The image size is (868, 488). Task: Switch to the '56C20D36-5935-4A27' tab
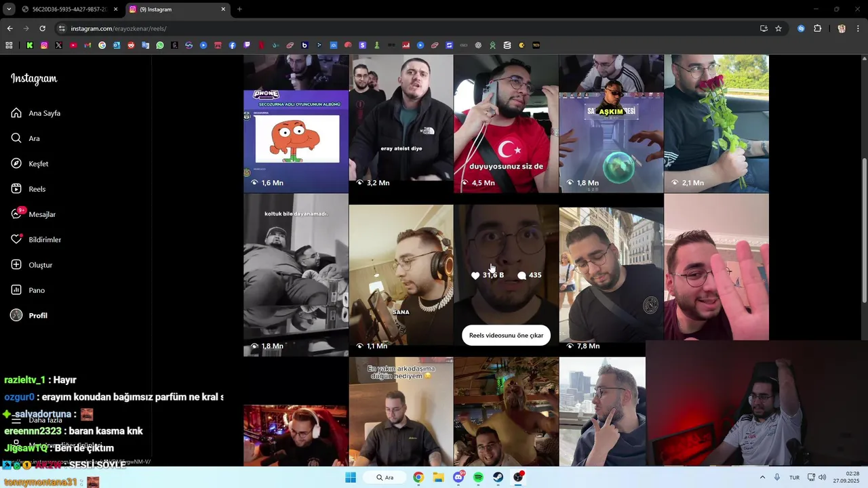[x=70, y=9]
